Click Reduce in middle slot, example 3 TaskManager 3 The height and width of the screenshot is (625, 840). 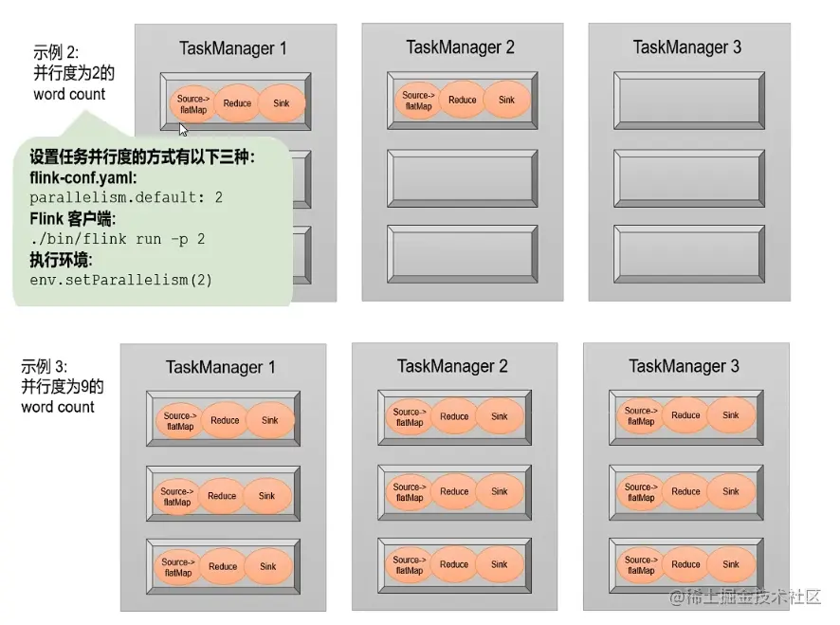click(x=685, y=491)
